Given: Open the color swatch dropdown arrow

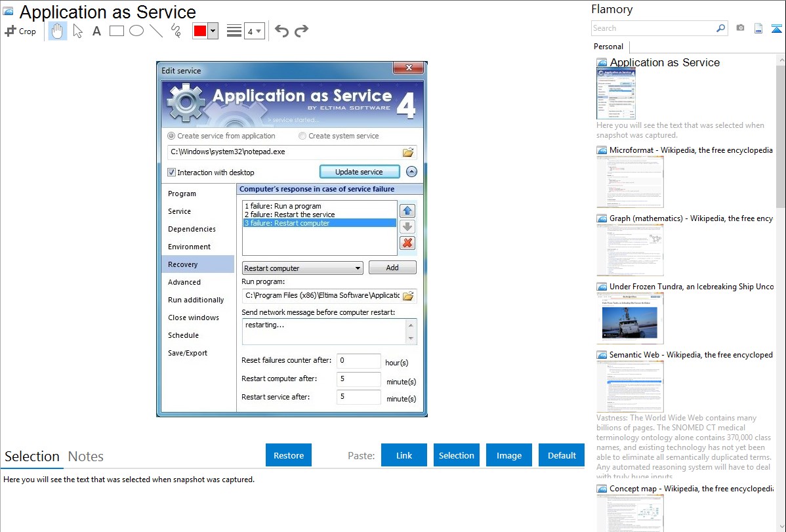Looking at the screenshot, I should [x=213, y=31].
